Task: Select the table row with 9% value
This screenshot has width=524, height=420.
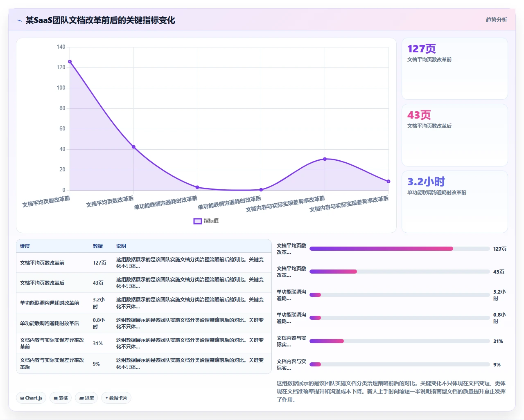Action: [x=144, y=364]
